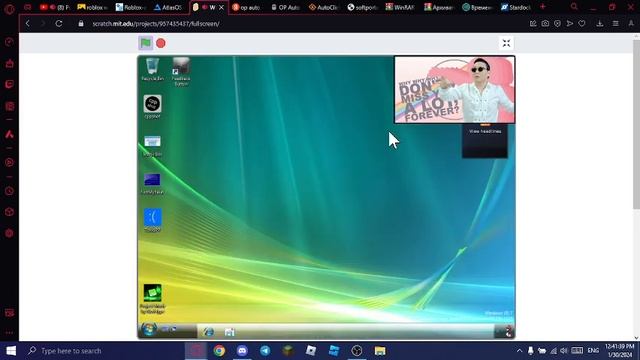
Task: Click the send/flow arrow icon in toolbar
Action: point(570,24)
